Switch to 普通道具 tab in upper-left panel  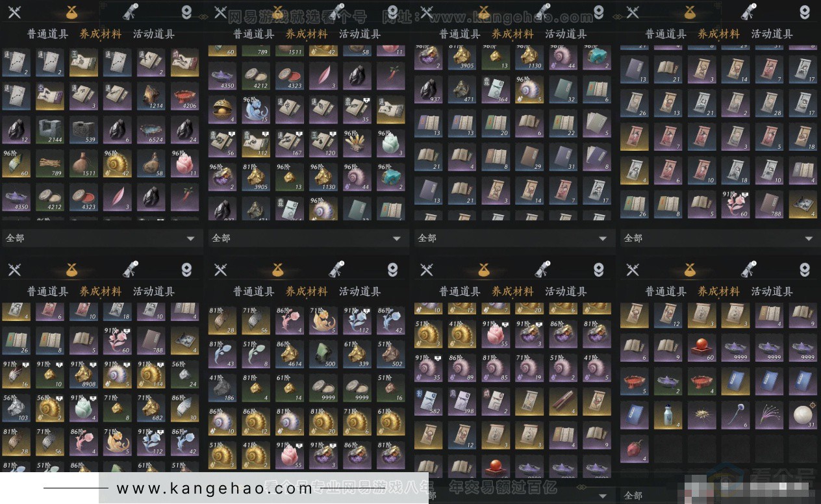(x=47, y=34)
